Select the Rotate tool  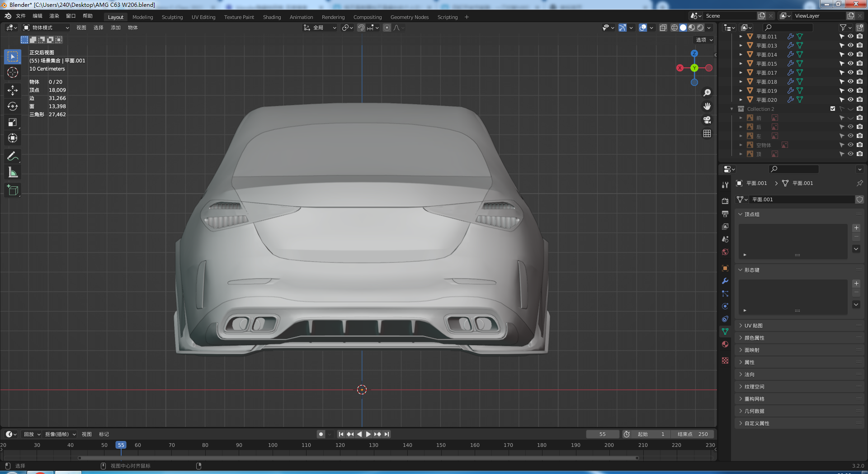[x=13, y=107]
